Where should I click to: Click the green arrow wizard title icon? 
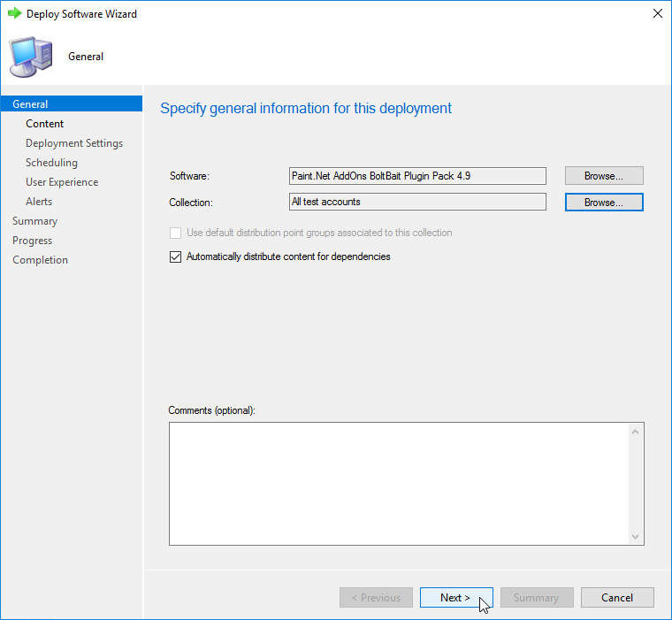tap(14, 14)
